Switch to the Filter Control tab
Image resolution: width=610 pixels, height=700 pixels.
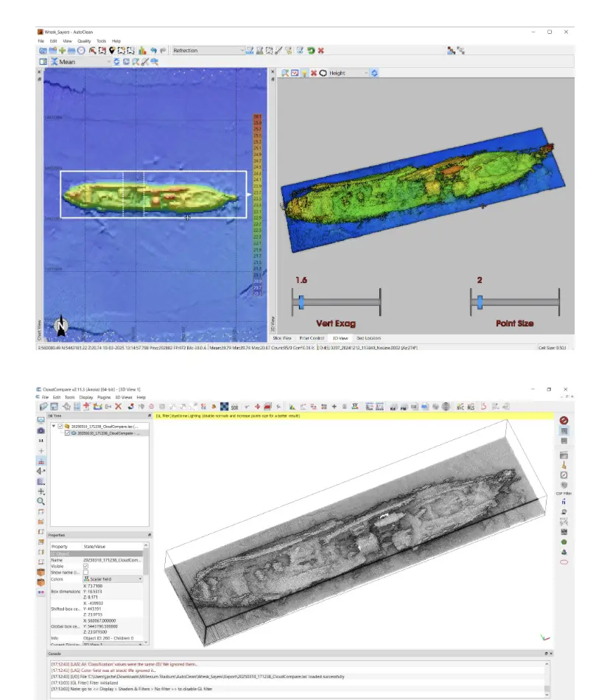click(313, 338)
